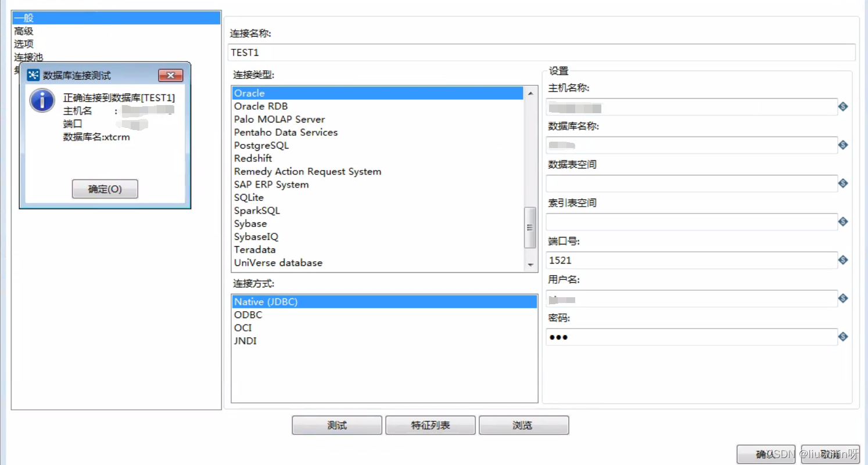The width and height of the screenshot is (868, 465).
Task: Click the variable icon beside 端口号 field
Action: pyautogui.click(x=842, y=259)
